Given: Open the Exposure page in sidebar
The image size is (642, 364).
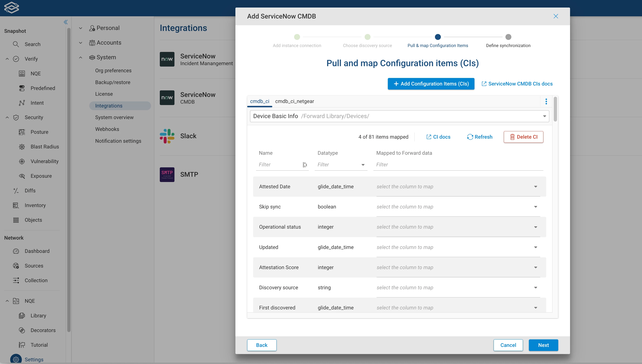Looking at the screenshot, I should click(x=41, y=176).
